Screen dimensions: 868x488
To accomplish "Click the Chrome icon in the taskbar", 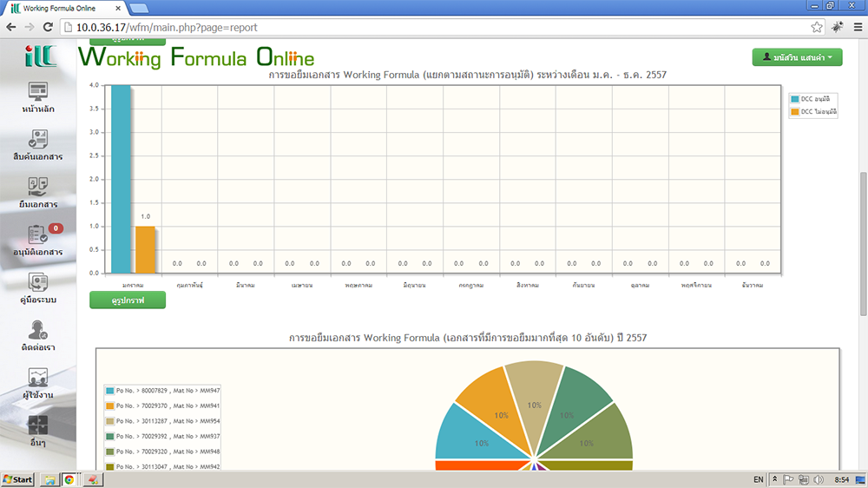I will 69,479.
